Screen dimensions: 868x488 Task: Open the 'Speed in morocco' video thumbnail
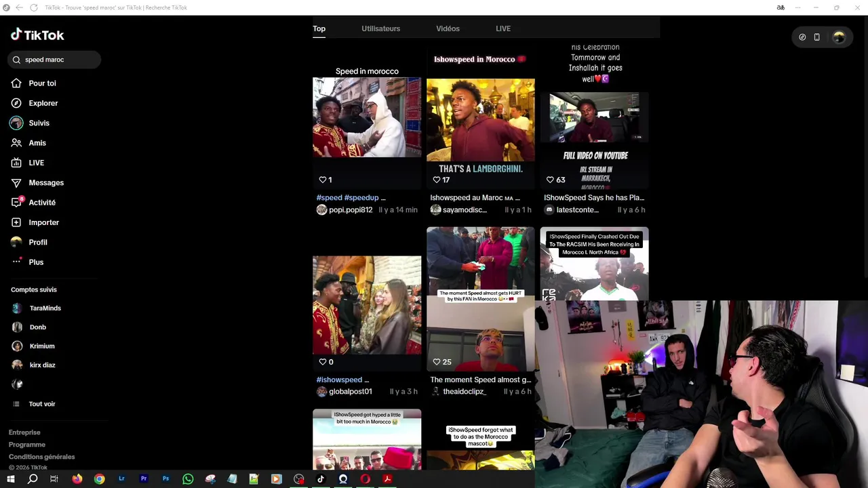tap(367, 117)
